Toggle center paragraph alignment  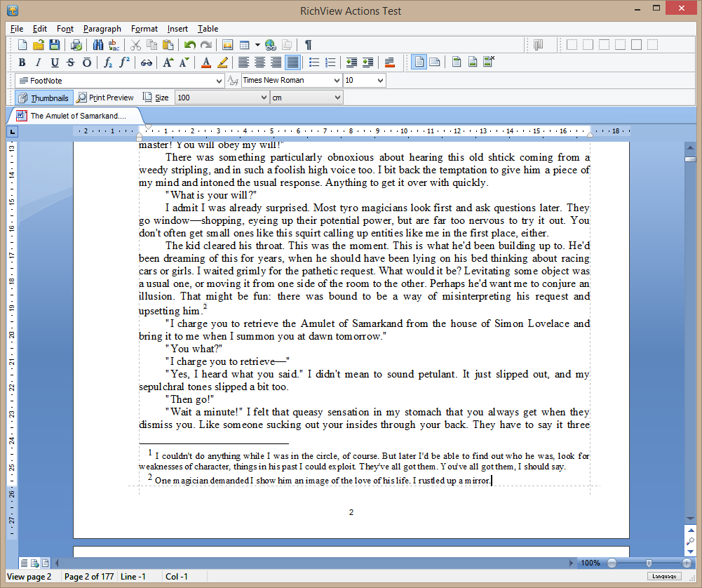259,62
